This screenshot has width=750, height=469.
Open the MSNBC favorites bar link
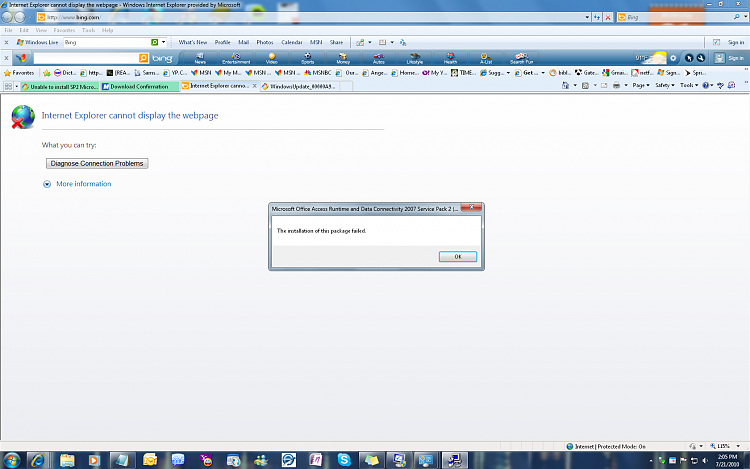(318, 73)
